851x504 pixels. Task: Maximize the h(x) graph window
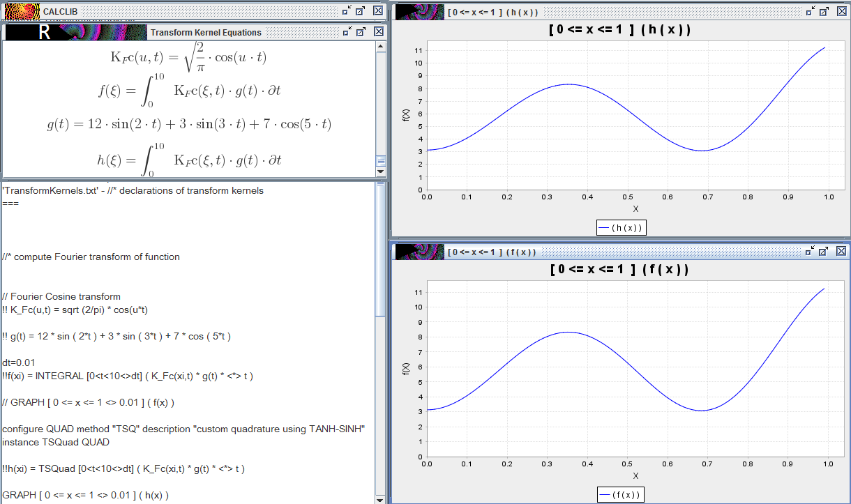824,11
